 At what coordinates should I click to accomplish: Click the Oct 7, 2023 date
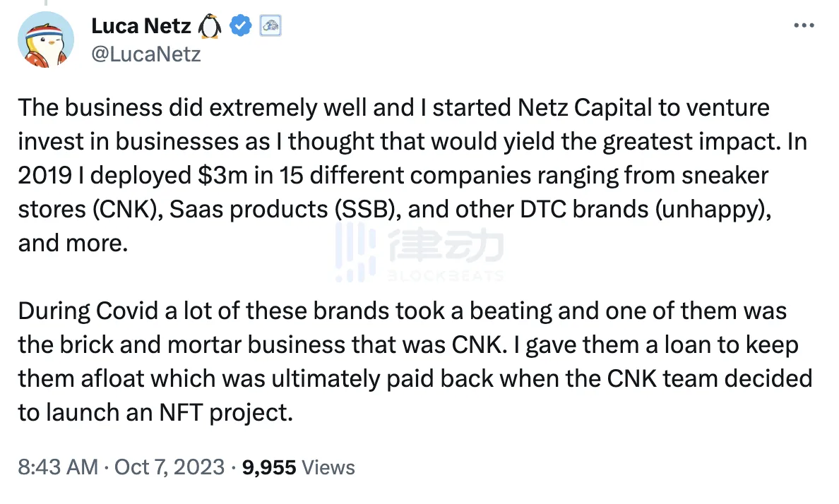click(168, 467)
